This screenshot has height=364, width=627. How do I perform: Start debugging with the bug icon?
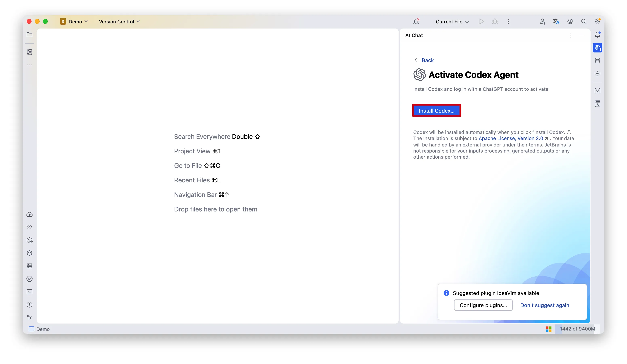(x=495, y=22)
